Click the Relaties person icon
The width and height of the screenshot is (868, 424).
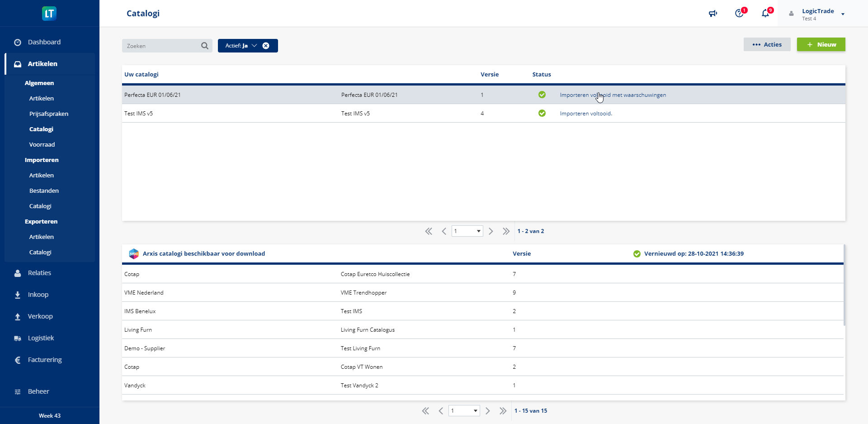tap(18, 273)
